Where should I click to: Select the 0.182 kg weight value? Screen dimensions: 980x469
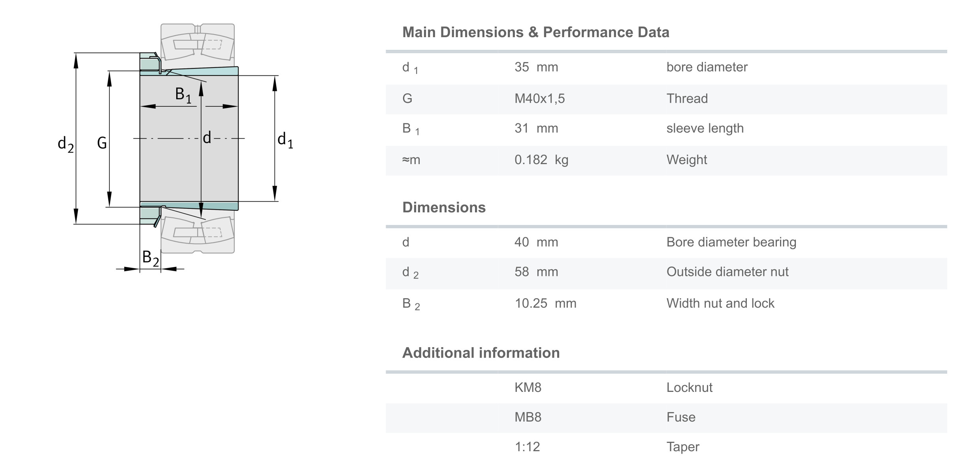coord(541,160)
